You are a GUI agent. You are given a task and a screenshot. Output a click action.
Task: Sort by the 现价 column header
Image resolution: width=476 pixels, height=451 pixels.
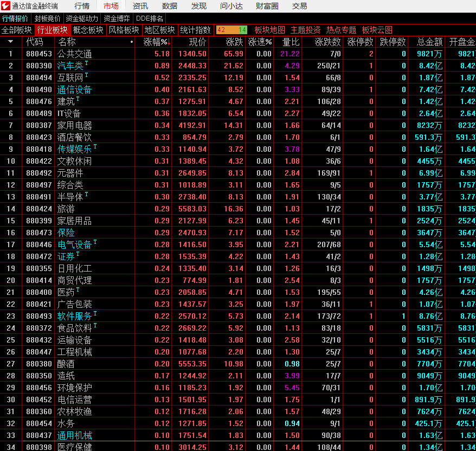[x=198, y=42]
